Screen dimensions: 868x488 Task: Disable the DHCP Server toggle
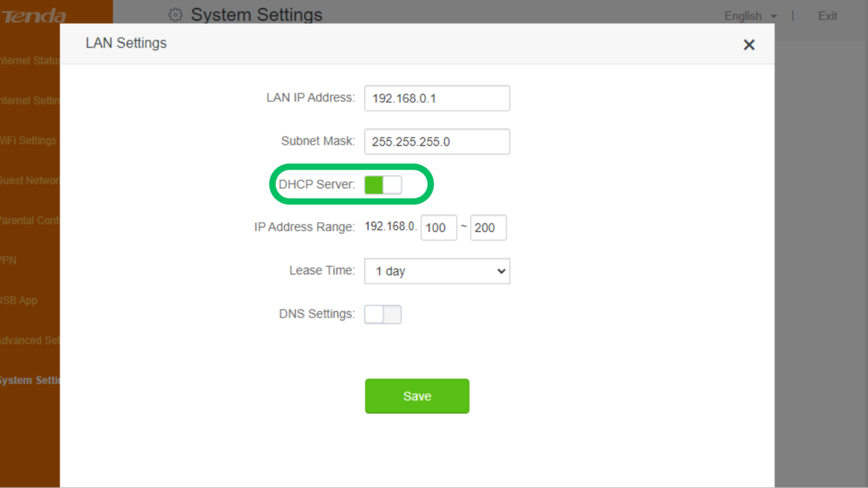382,184
